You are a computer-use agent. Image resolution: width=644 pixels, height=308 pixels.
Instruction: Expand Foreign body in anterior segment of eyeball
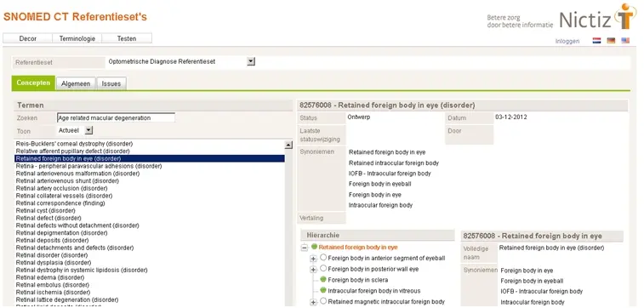(313, 259)
